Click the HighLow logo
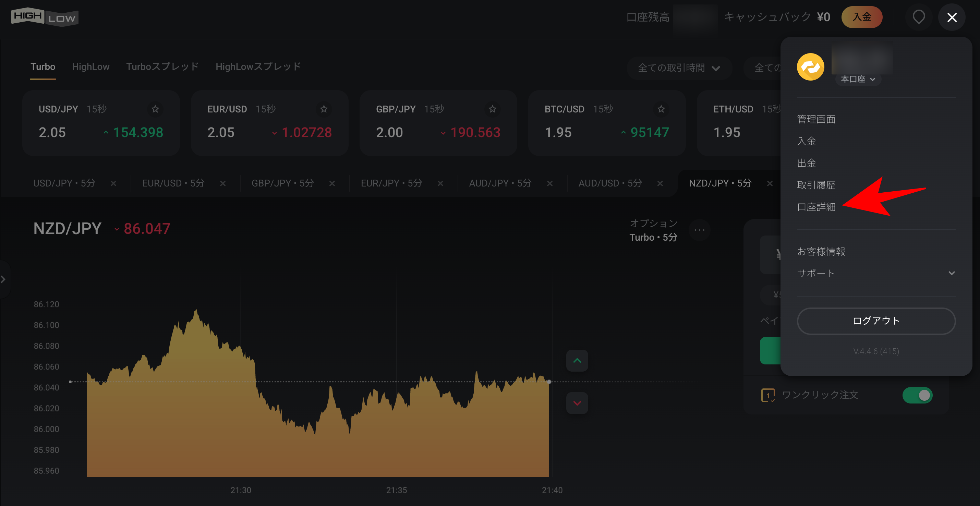 [x=45, y=17]
